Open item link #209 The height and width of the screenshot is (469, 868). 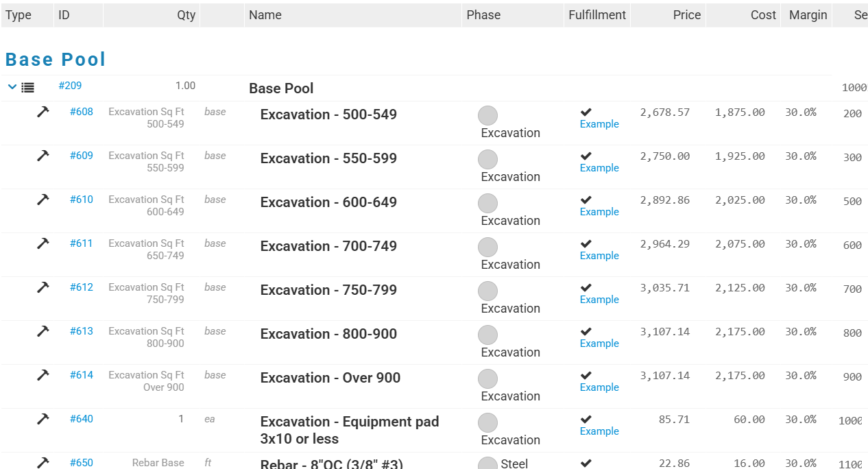(x=70, y=86)
